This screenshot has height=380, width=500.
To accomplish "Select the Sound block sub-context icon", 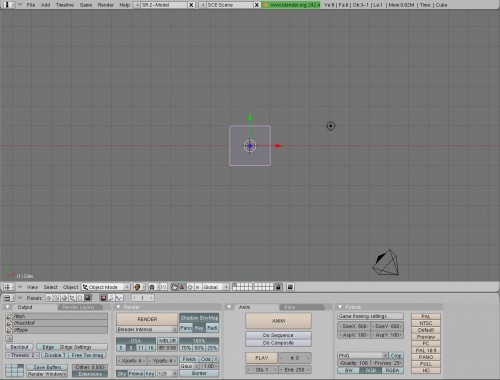I will pyautogui.click(x=119, y=298).
